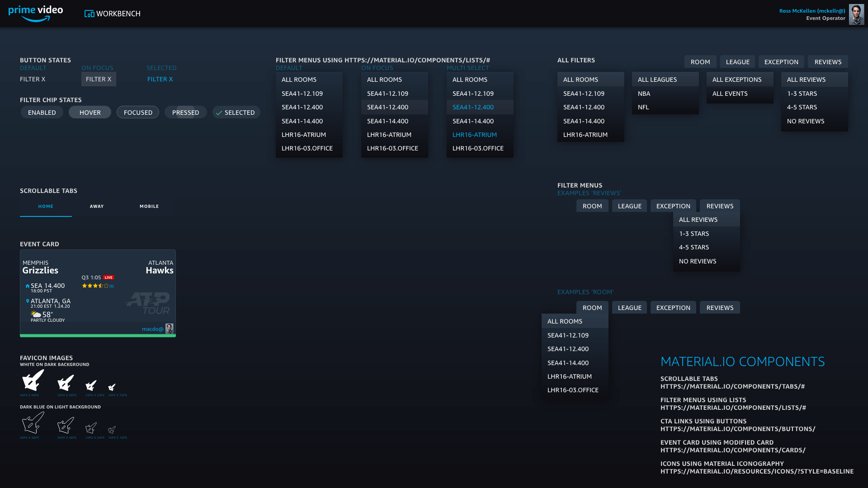Open the EXCEPTION dropdown in All Filters

coord(781,62)
